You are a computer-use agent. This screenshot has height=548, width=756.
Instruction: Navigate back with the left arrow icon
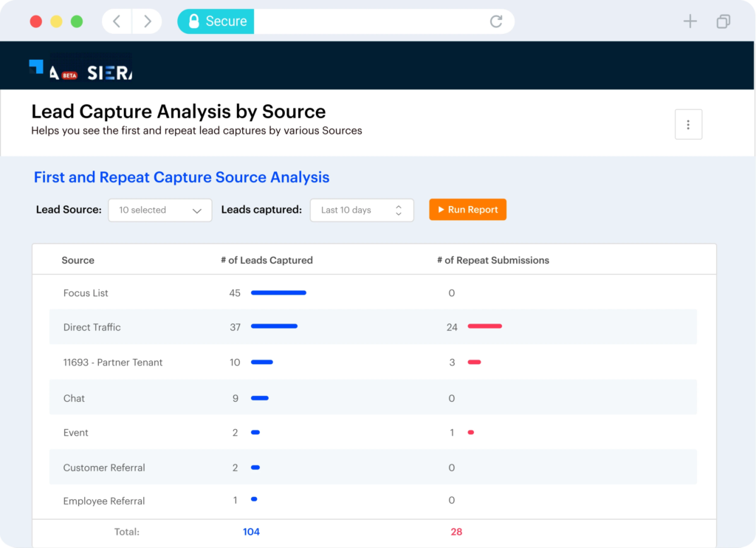pyautogui.click(x=116, y=21)
